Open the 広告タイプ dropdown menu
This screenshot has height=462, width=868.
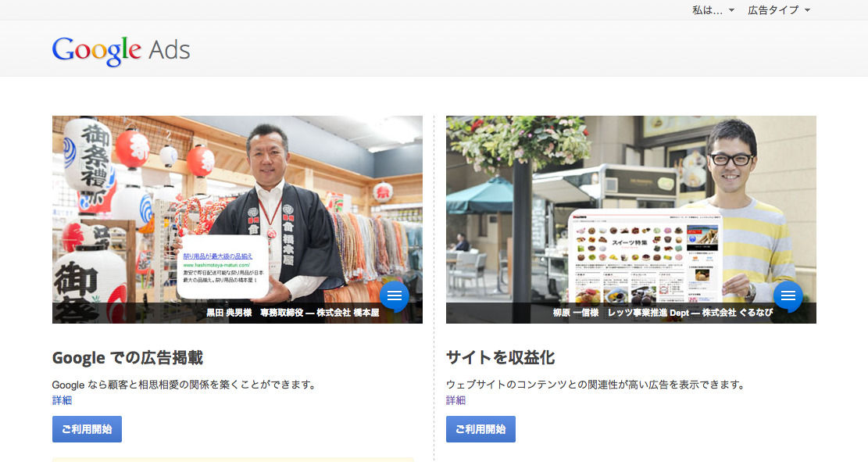click(x=779, y=10)
